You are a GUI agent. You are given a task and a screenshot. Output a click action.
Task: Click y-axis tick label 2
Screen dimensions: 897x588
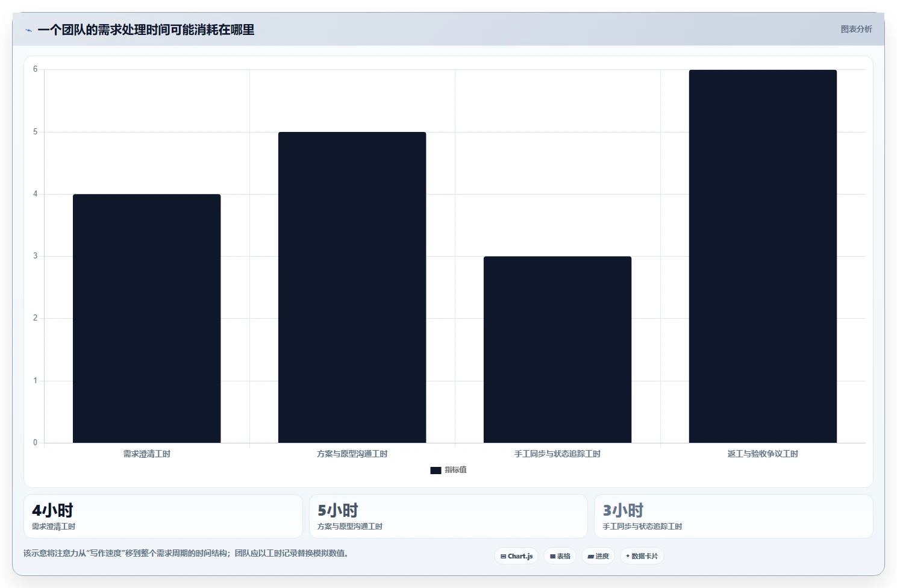(35, 318)
